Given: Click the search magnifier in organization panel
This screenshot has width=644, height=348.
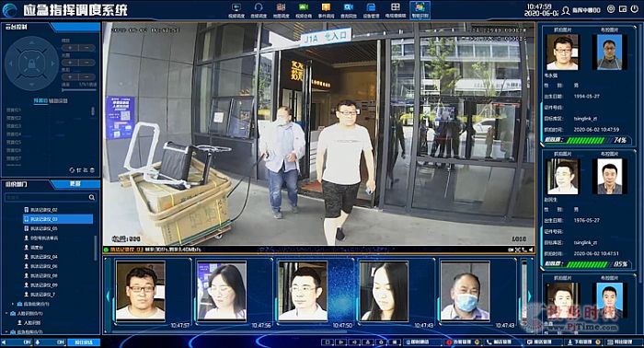Looking at the screenshot, I should pyautogui.click(x=92, y=198).
